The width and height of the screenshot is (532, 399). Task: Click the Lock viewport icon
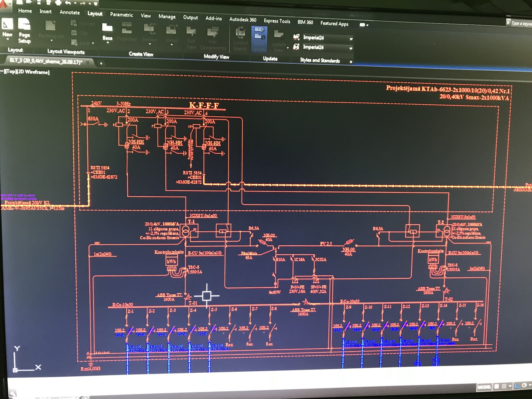tap(74, 42)
